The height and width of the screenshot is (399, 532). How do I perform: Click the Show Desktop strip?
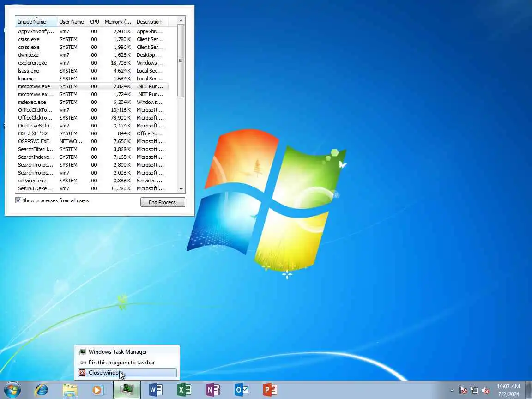click(x=529, y=390)
